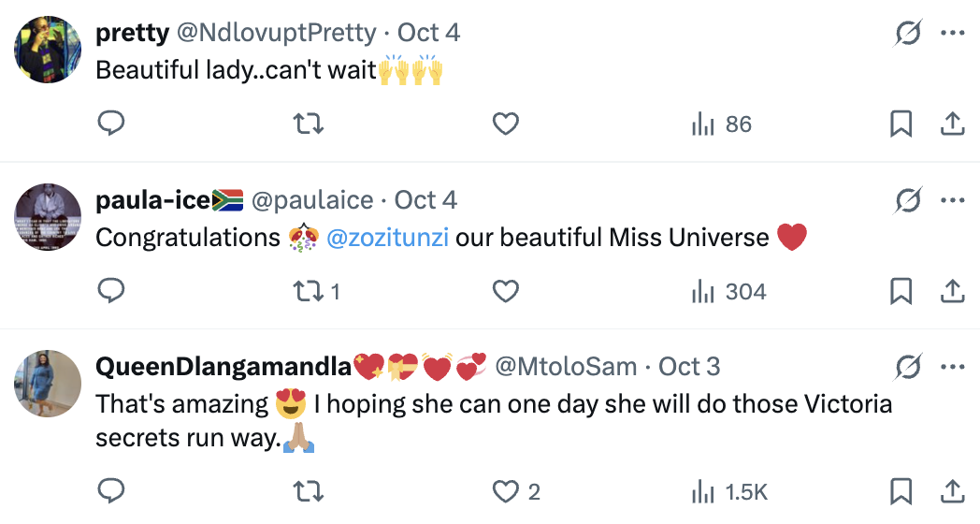View analytics showing 1.5K views
This screenshot has height=524, width=980.
[x=729, y=490]
